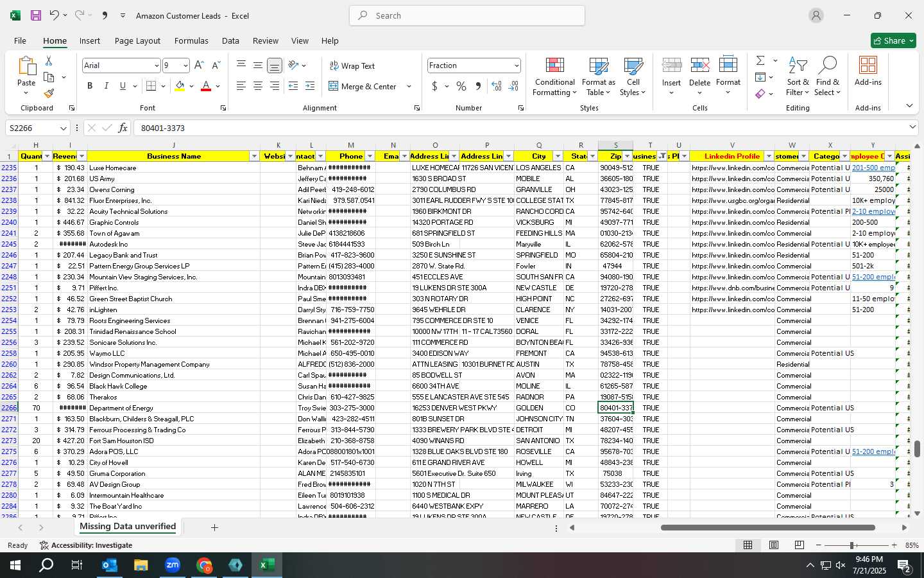Toggle Underline formatting
924x578 pixels.
pyautogui.click(x=123, y=86)
